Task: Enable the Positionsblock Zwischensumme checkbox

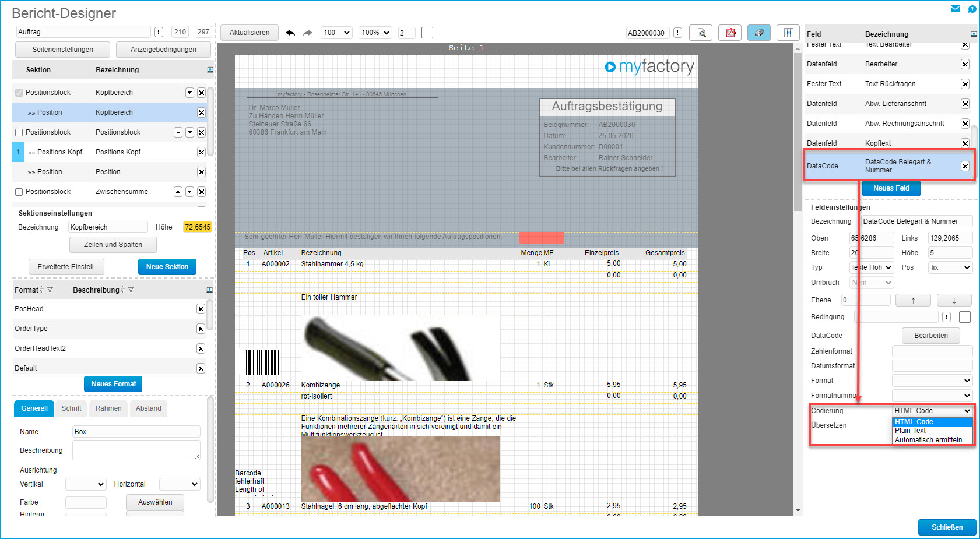Action: 19,192
